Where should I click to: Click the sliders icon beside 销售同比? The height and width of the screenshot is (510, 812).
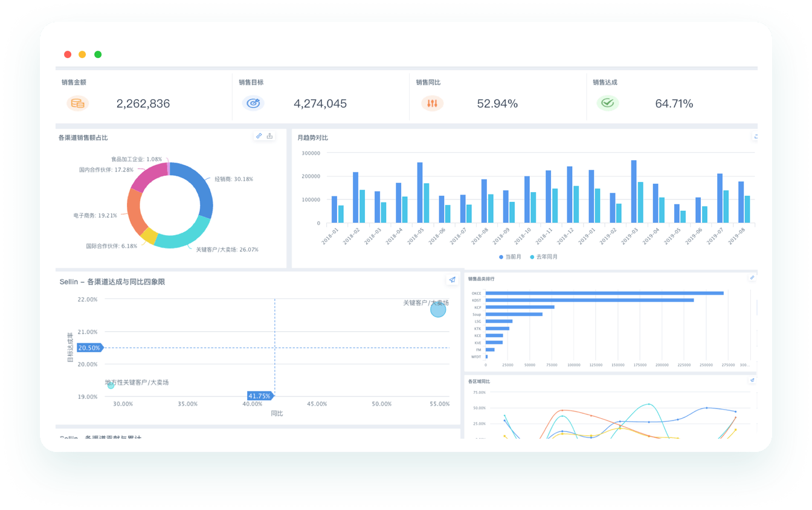click(x=432, y=103)
